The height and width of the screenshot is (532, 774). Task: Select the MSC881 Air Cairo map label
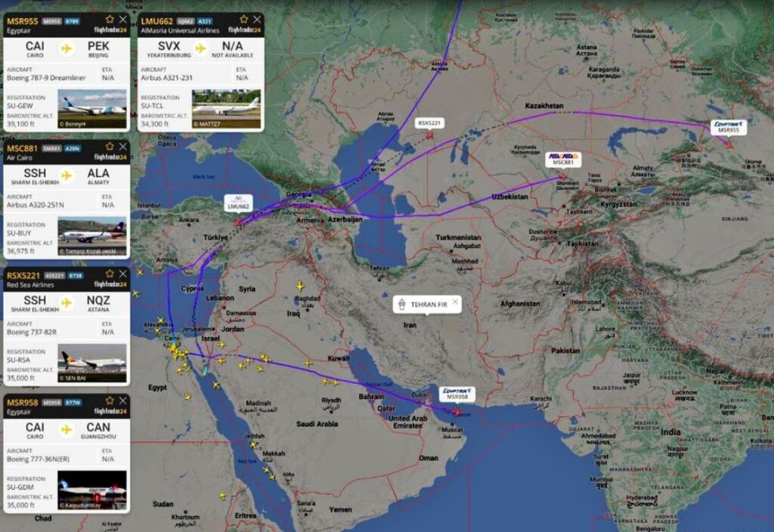563,159
